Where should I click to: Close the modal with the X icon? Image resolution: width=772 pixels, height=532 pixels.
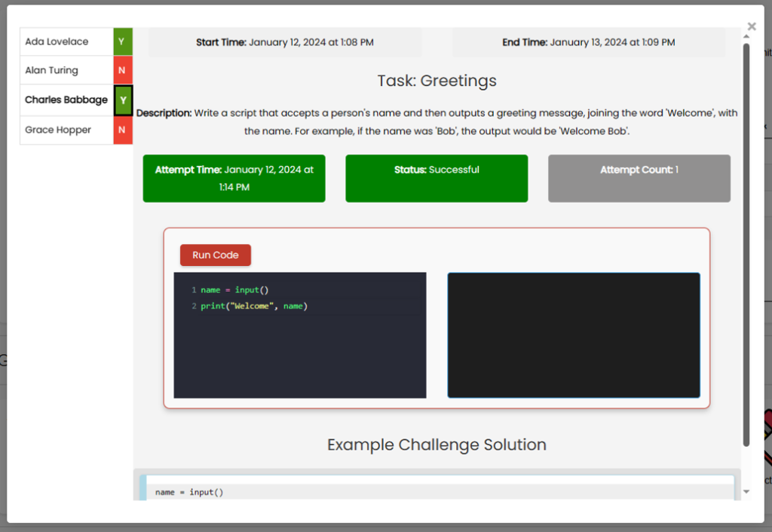751,26
